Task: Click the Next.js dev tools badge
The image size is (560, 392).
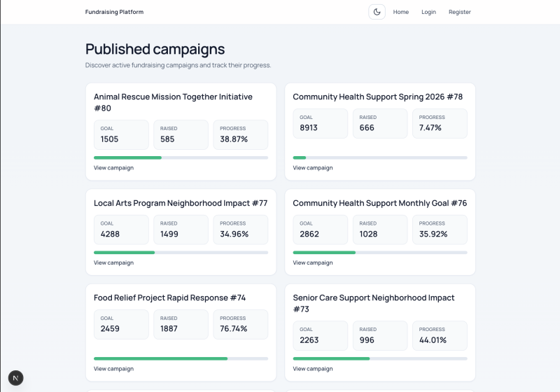Action: (15, 378)
